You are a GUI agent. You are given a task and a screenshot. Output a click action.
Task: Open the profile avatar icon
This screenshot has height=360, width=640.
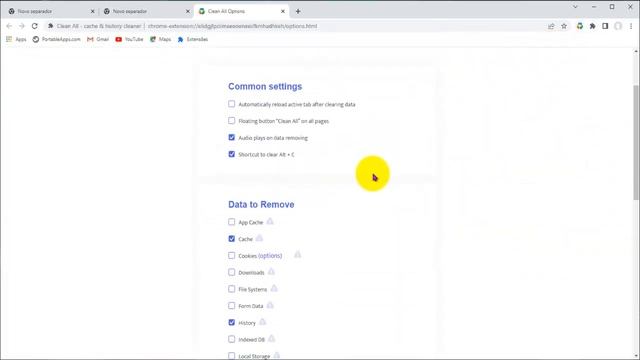pos(618,26)
